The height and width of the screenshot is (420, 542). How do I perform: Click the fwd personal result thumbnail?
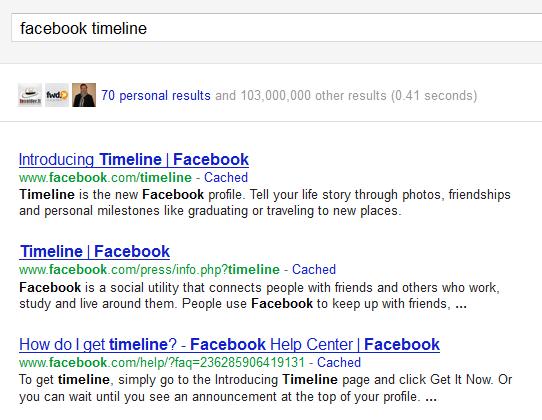[x=57, y=95]
